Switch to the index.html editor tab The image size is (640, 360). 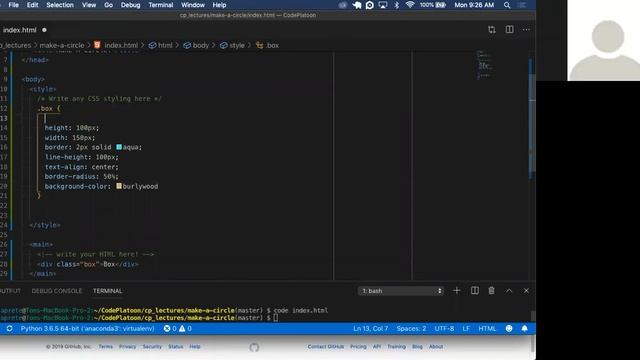tap(20, 30)
